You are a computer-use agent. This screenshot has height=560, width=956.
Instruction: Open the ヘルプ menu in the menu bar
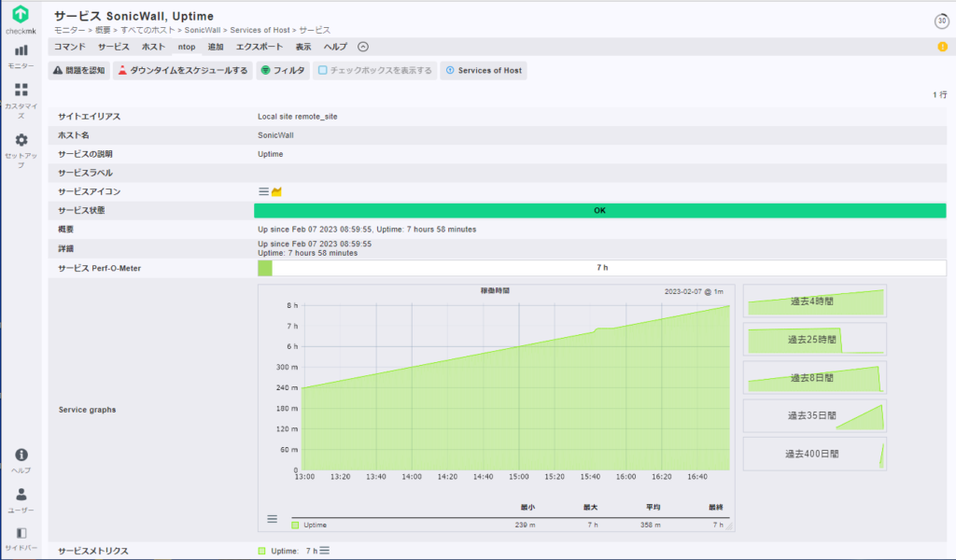pyautogui.click(x=335, y=47)
